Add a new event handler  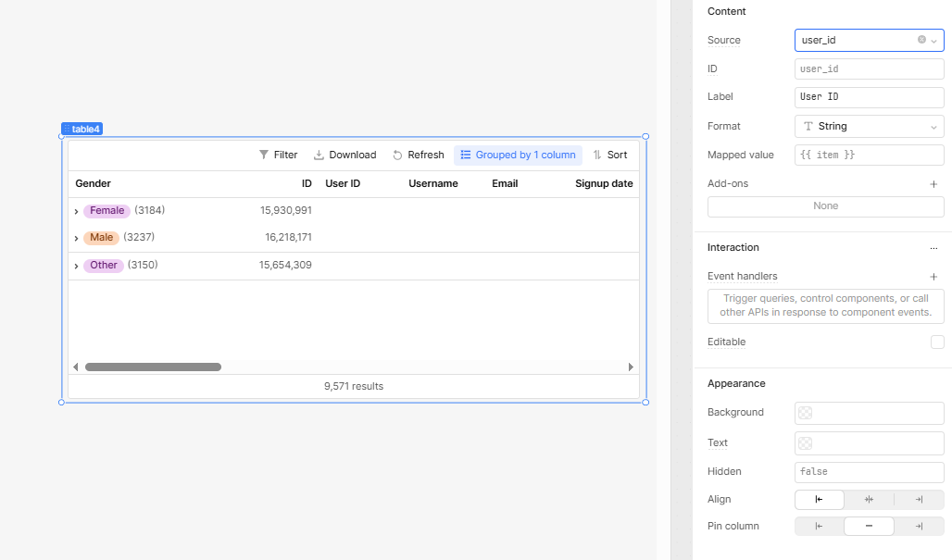coord(933,277)
